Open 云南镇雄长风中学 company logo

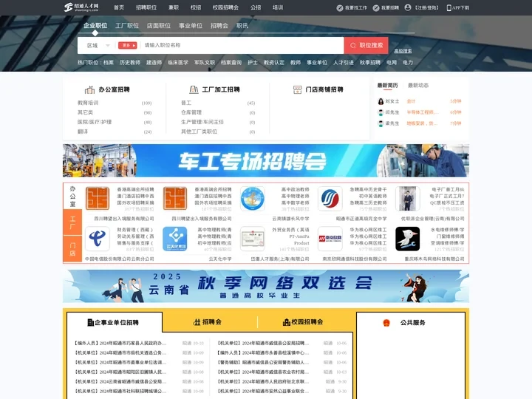[x=253, y=199]
